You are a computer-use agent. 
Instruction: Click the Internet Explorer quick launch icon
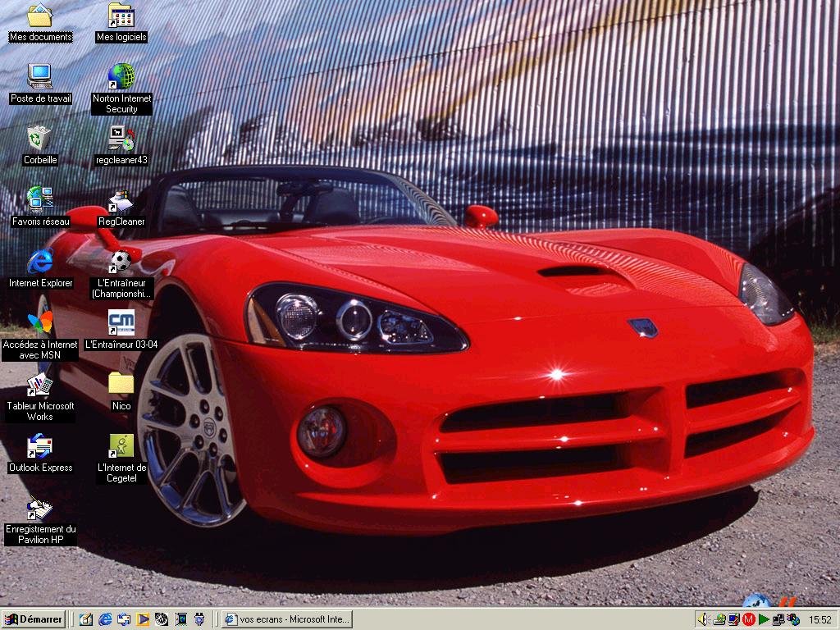tap(105, 619)
